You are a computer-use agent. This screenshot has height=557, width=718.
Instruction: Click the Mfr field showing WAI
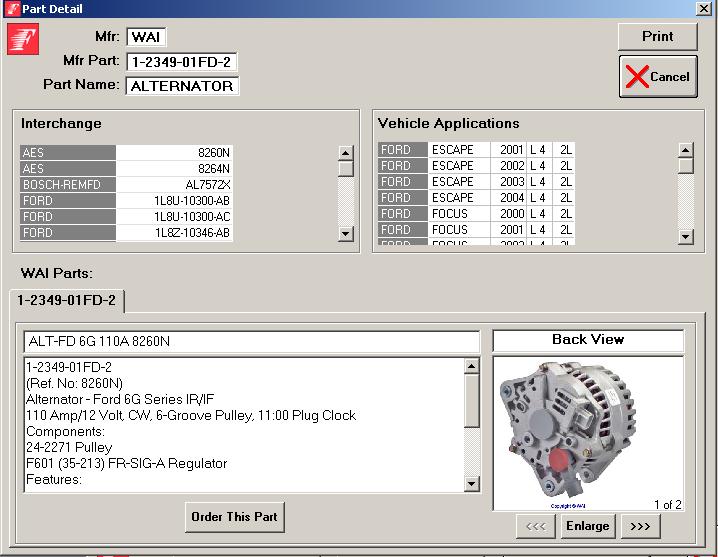click(x=146, y=37)
